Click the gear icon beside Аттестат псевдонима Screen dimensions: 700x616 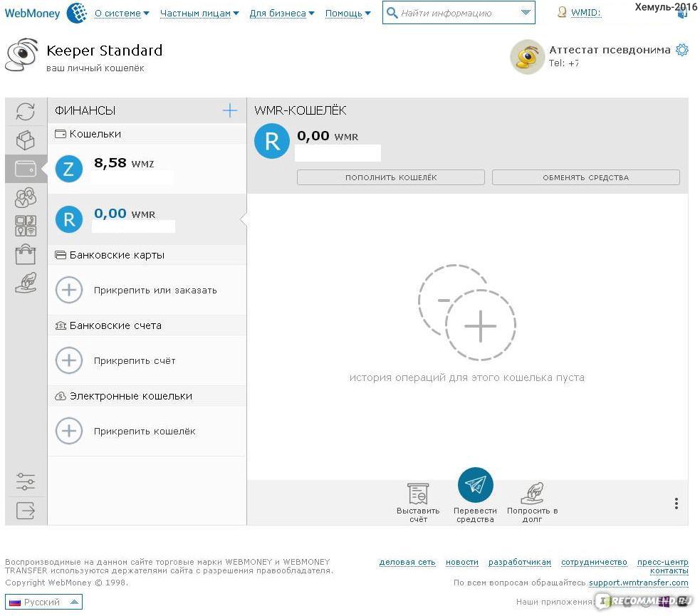(681, 50)
